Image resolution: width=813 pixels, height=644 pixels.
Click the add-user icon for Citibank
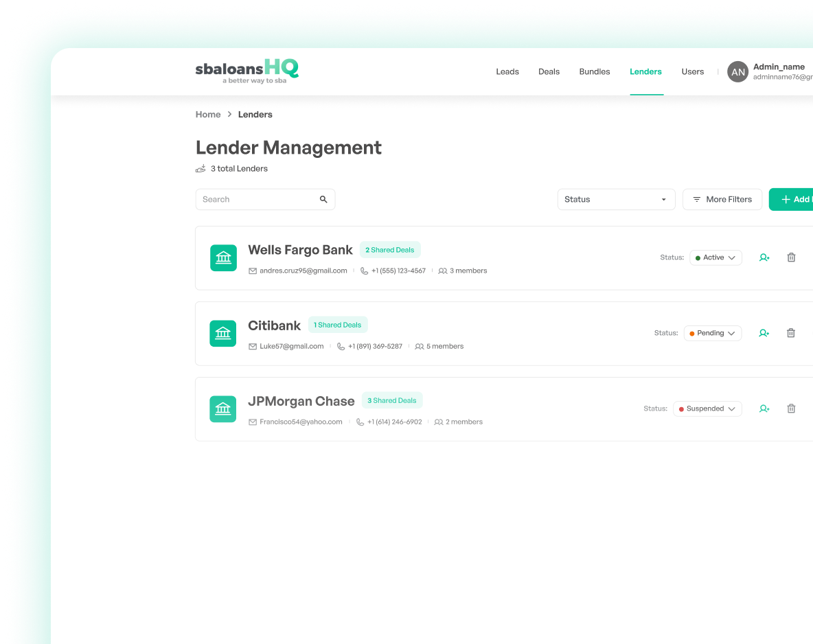764,333
